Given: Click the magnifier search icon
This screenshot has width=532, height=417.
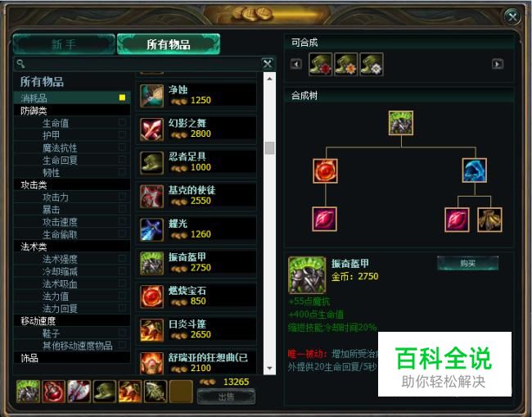Looking at the screenshot, I should click(x=20, y=64).
